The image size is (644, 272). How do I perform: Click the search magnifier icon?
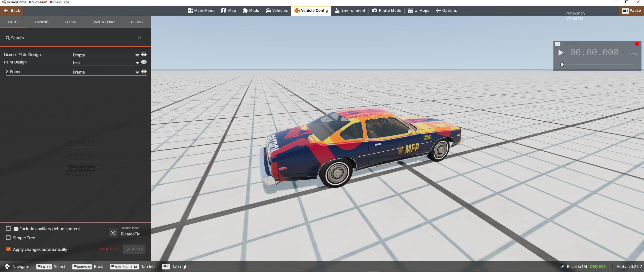click(x=8, y=38)
